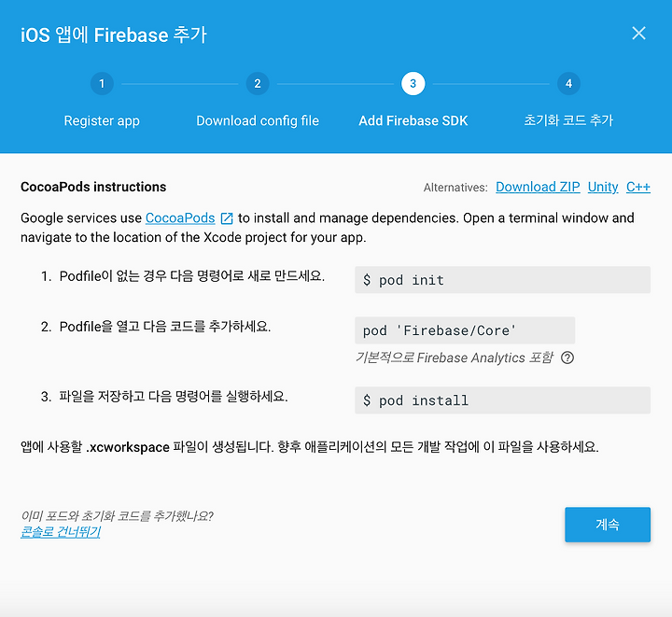Close the iOS Firebase setup dialog

(638, 33)
